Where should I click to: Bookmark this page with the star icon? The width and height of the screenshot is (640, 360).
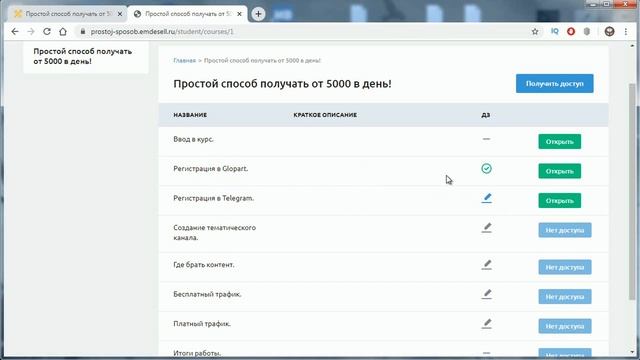(x=535, y=31)
